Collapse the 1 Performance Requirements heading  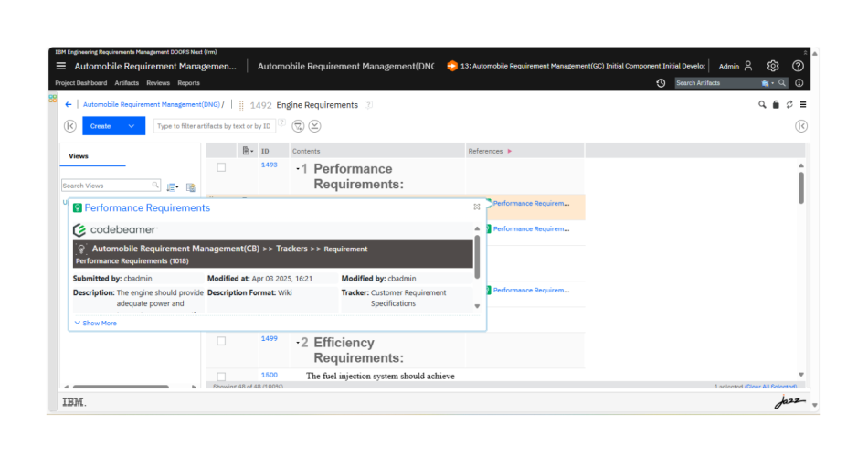pyautogui.click(x=298, y=169)
